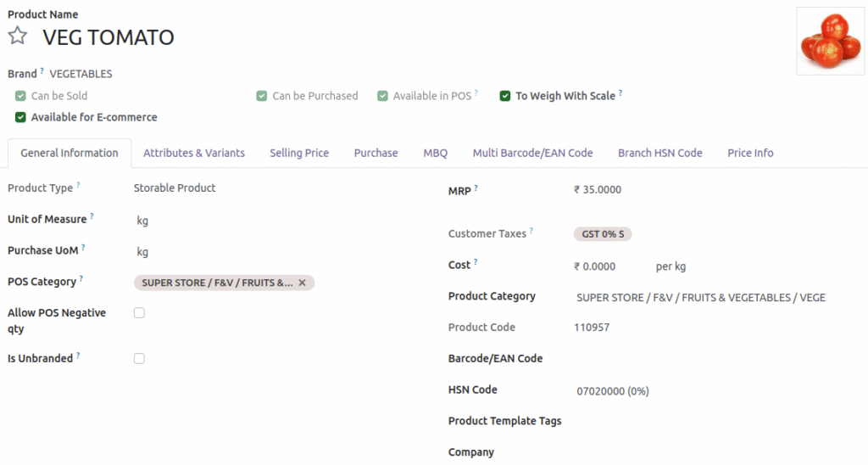Viewport: 868px width, 465px height.
Task: Toggle the To Weigh With Scale checkbox
Action: tap(505, 96)
